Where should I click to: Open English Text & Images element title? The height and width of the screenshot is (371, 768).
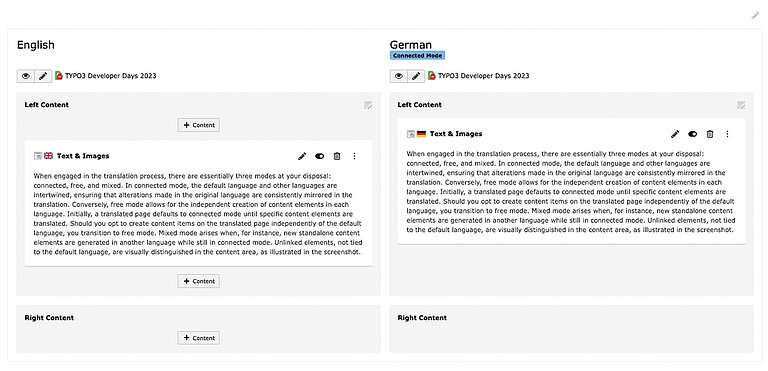click(83, 156)
